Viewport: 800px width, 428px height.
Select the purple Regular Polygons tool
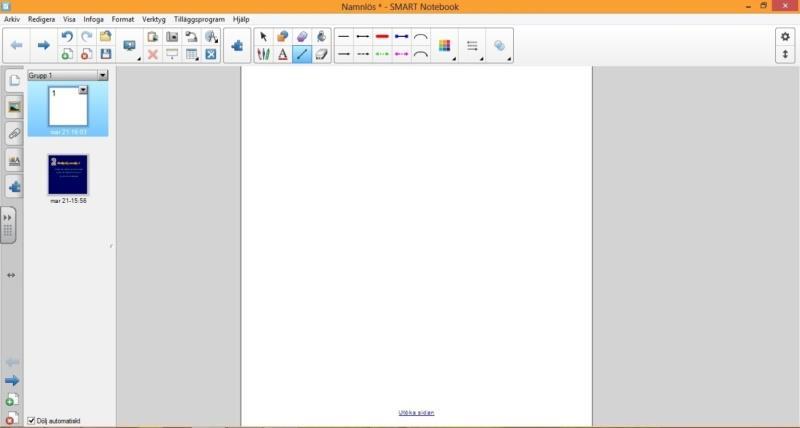coord(302,37)
